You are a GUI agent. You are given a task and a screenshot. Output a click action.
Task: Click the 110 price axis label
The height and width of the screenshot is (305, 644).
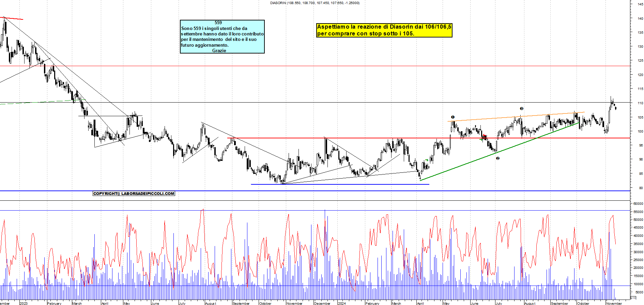(x=640, y=103)
